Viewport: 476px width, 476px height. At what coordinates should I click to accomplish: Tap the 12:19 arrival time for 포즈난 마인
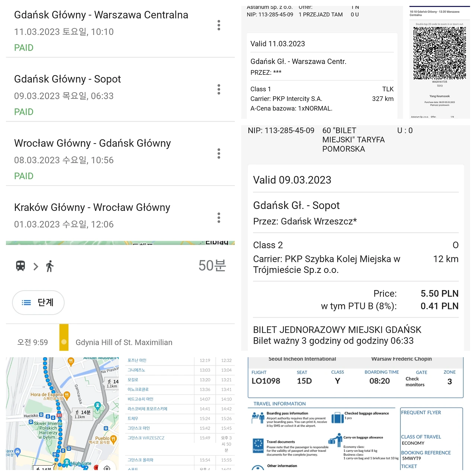tap(205, 360)
